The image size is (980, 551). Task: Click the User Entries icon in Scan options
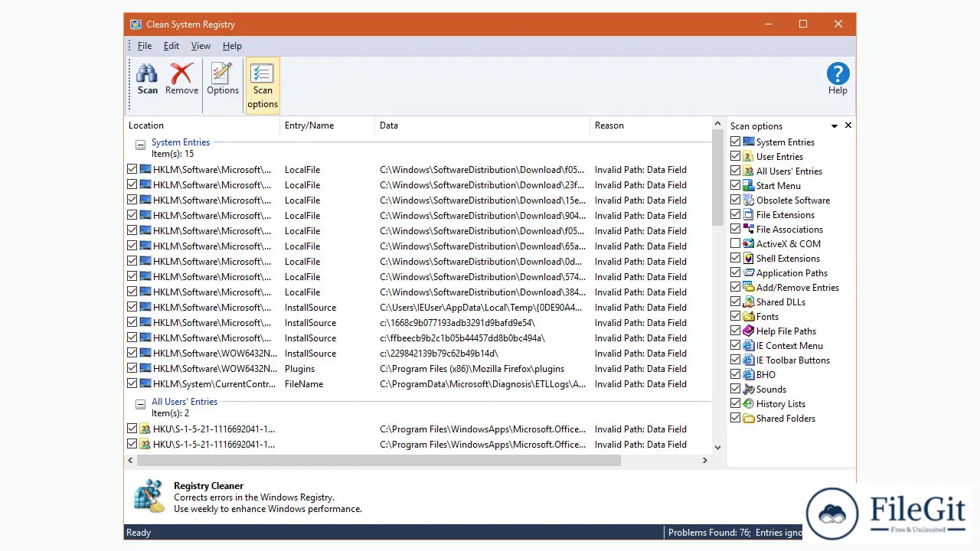(x=749, y=156)
